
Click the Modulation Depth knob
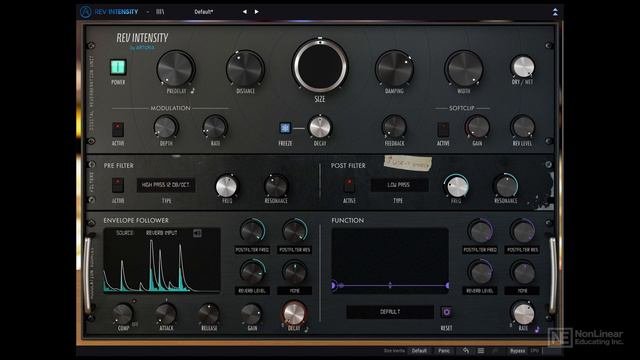(x=166, y=127)
